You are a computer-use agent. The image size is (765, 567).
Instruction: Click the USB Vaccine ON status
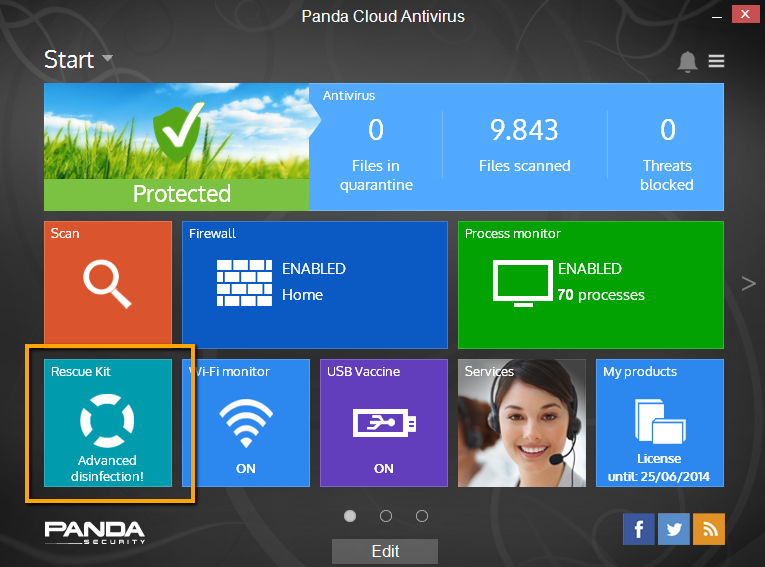tap(384, 468)
